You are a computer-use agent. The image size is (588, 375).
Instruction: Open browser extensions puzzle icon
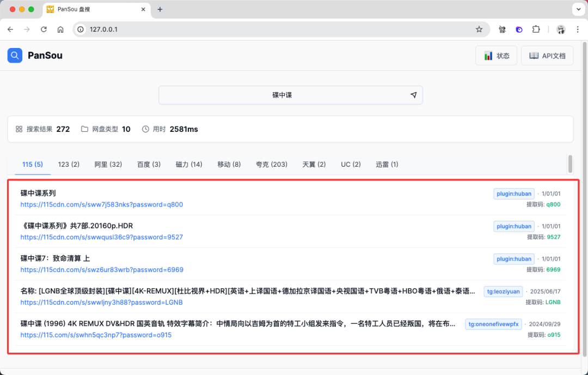536,29
